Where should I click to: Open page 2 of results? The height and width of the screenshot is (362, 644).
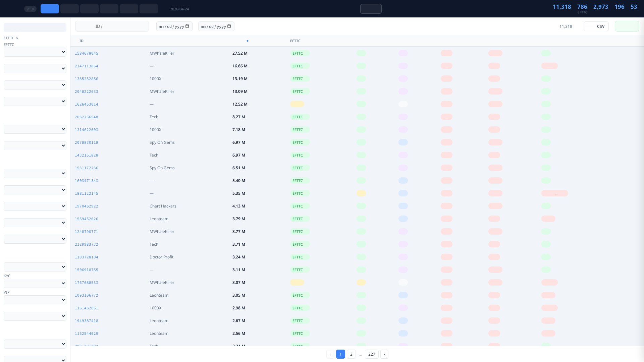pos(351,354)
